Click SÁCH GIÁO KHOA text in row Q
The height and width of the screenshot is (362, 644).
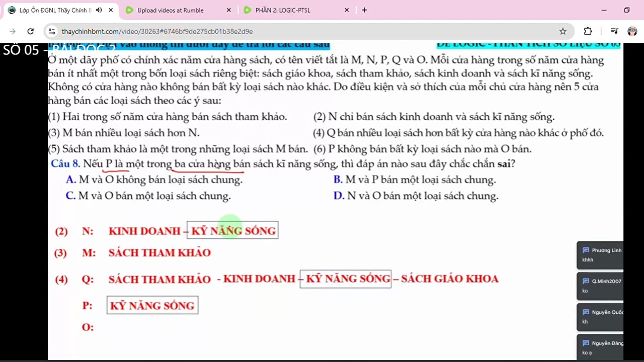pyautogui.click(x=450, y=279)
